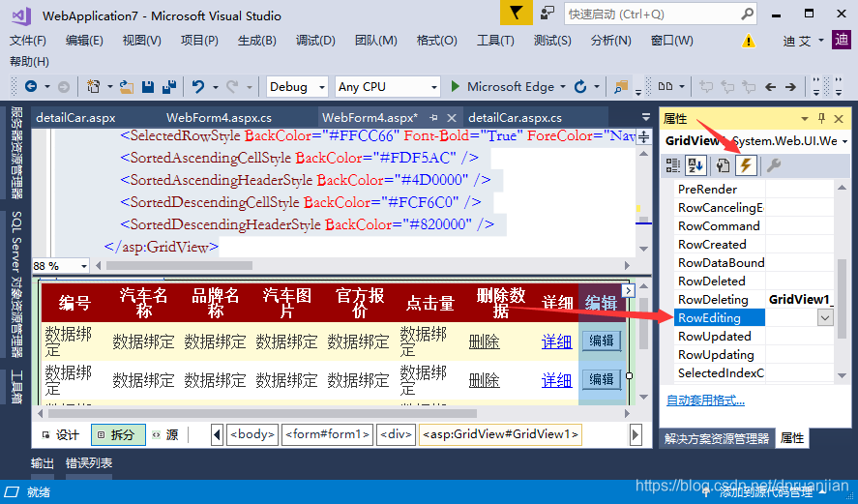Click the feedback icon beside Quick Launch
This screenshot has height=504, width=858.
tap(547, 14)
